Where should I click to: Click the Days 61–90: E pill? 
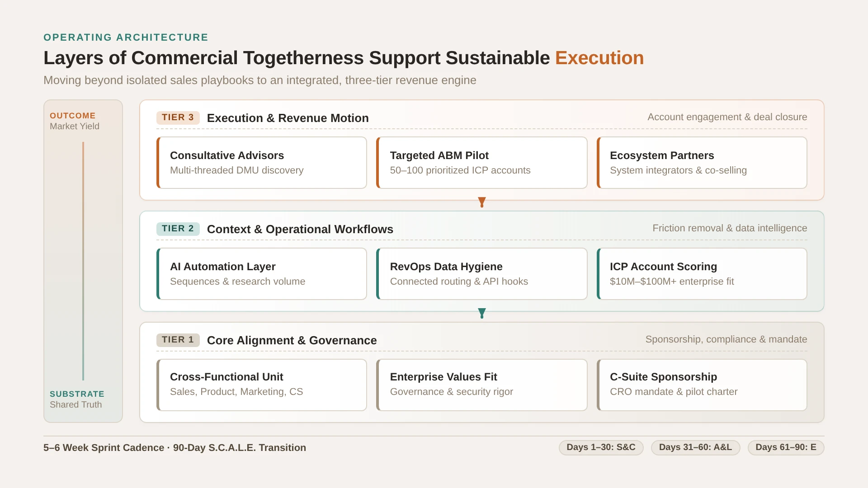click(786, 447)
